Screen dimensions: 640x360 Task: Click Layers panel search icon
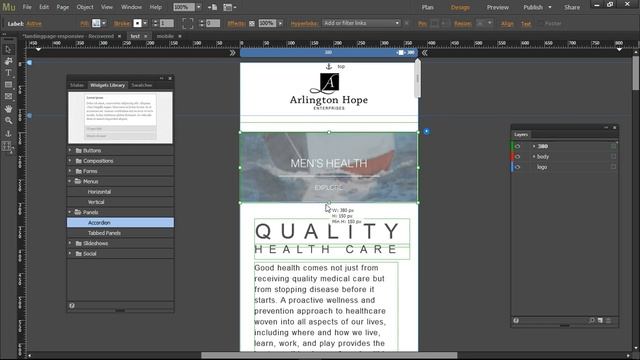click(592, 321)
